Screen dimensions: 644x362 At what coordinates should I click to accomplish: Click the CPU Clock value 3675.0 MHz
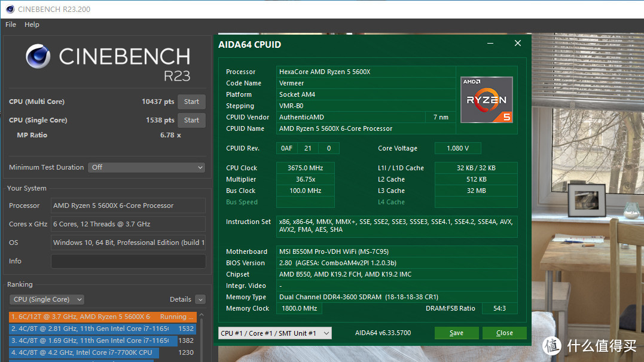(305, 168)
